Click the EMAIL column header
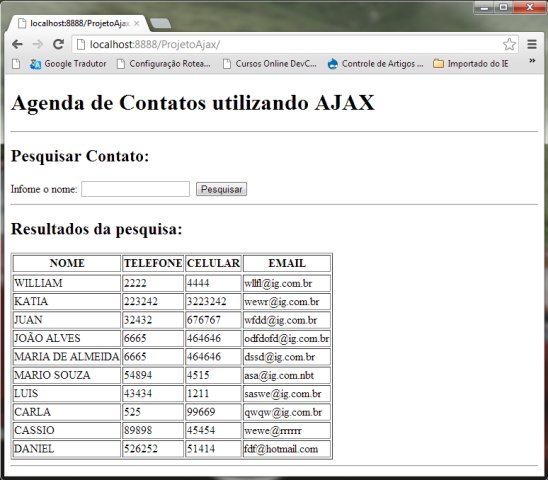The height and width of the screenshot is (480, 548). tap(287, 263)
